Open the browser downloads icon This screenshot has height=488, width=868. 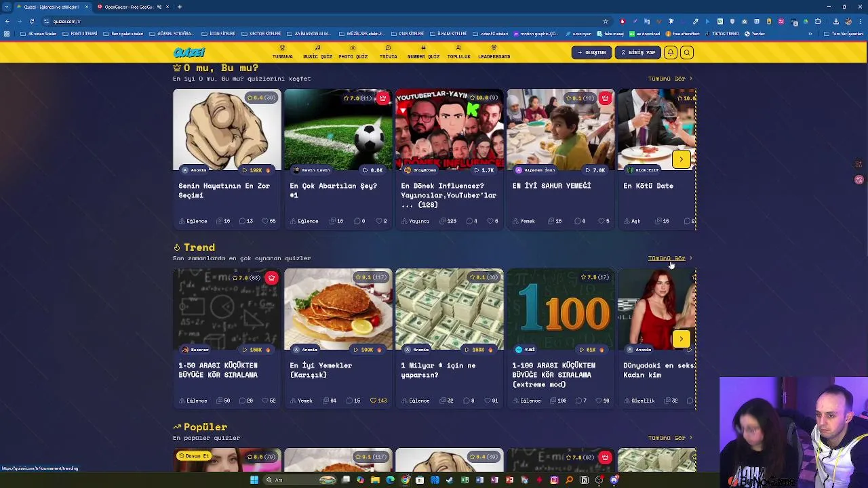point(835,21)
